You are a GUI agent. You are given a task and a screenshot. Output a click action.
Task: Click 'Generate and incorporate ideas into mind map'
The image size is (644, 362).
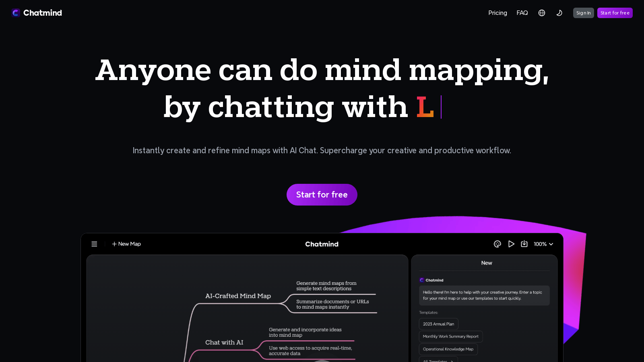click(305, 332)
